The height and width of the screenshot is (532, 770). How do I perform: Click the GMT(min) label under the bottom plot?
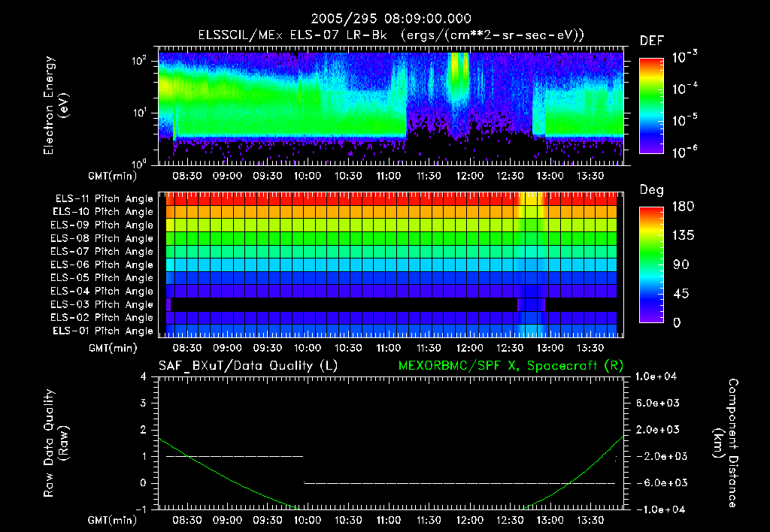tap(112, 520)
